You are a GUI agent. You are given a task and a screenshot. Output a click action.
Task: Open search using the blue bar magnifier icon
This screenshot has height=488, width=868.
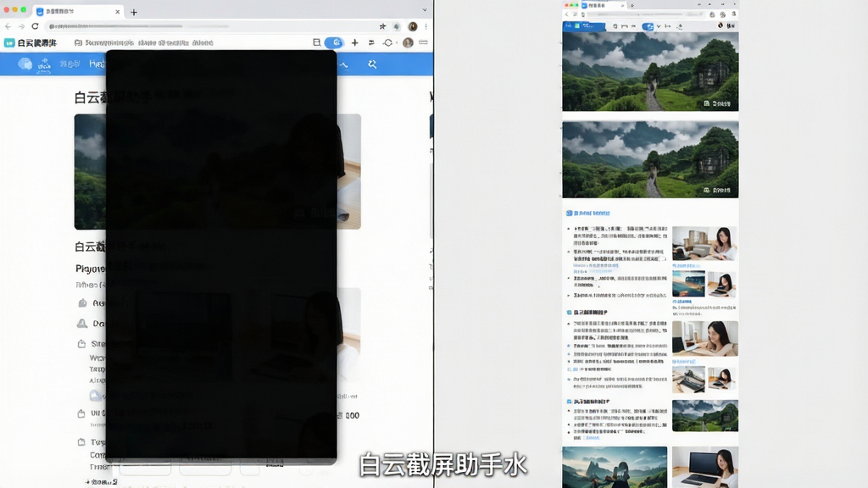(x=372, y=64)
